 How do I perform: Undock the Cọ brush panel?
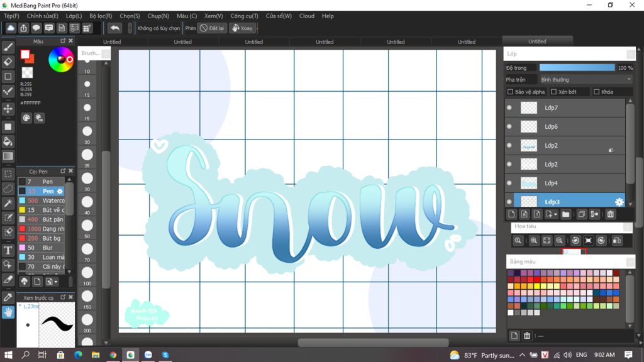(x=63, y=171)
